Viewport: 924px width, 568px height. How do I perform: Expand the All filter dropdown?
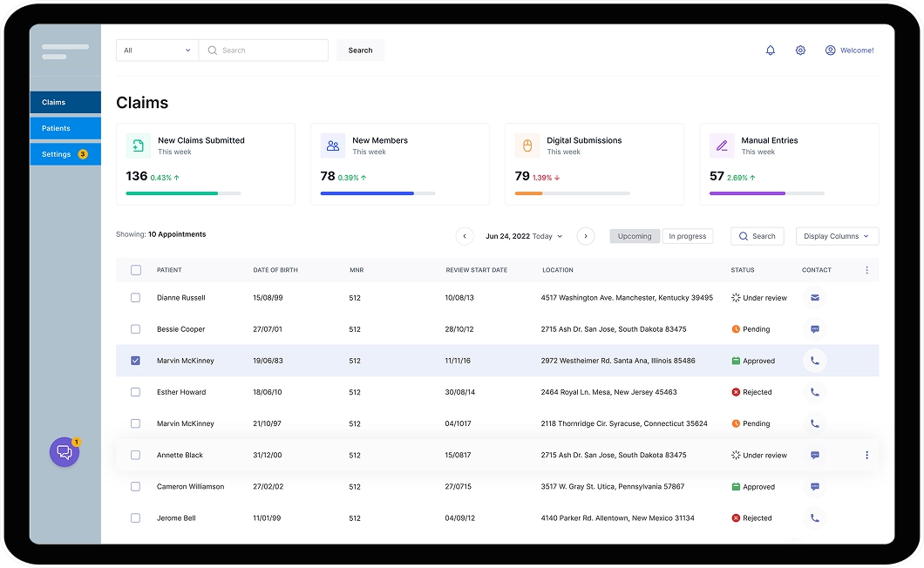(157, 50)
